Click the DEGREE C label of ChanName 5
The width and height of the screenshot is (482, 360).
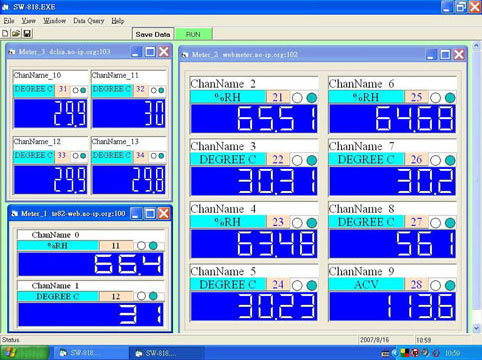(x=228, y=284)
